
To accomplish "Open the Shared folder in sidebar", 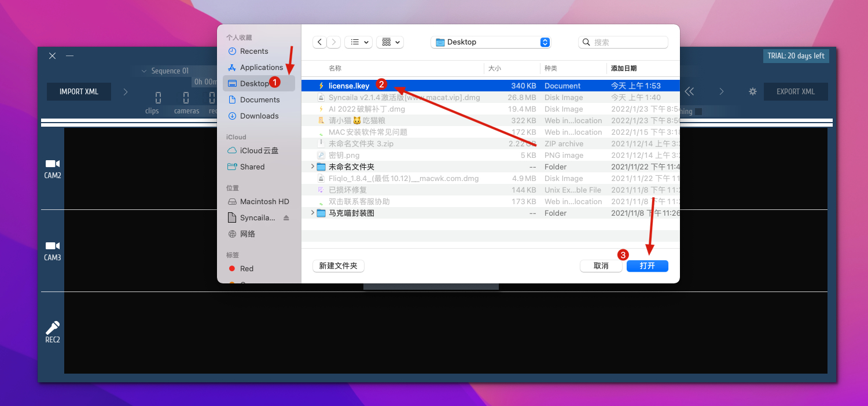I will tap(259, 167).
